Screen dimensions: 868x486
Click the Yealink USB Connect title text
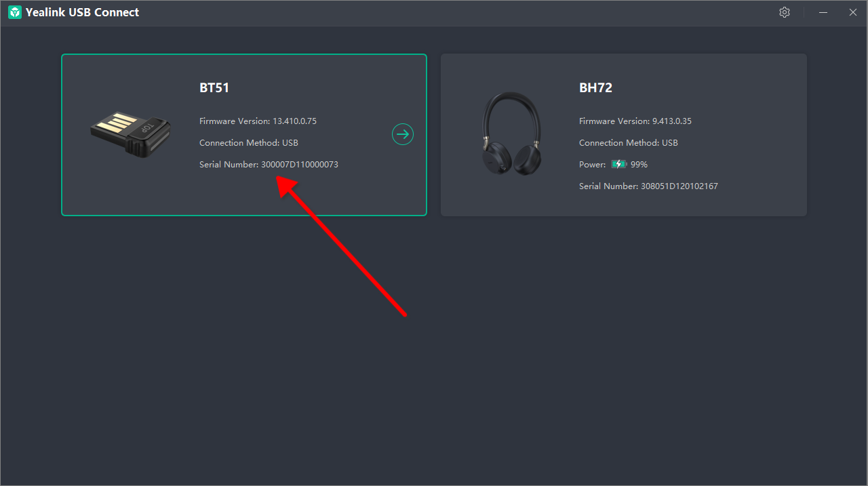click(82, 12)
